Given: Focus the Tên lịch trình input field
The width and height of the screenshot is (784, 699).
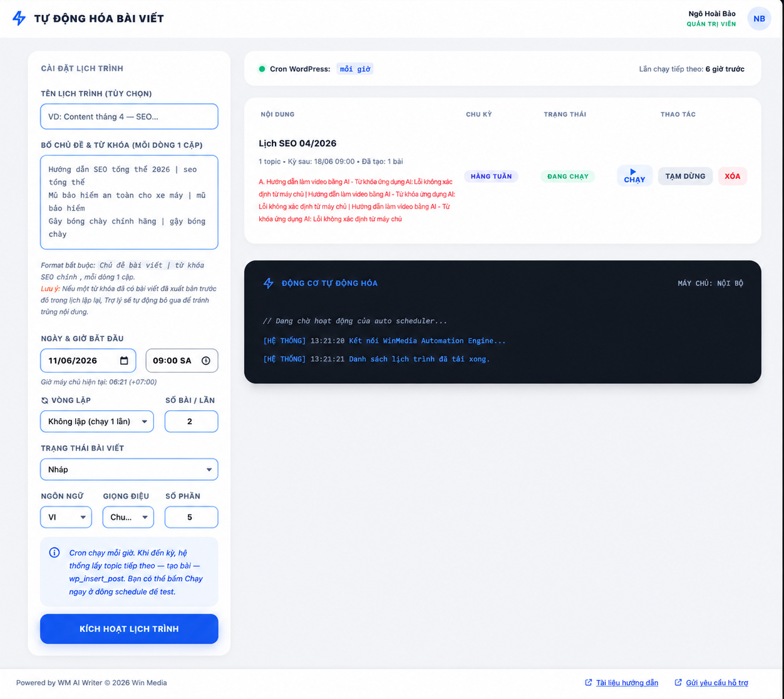Looking at the screenshot, I should pos(129,116).
